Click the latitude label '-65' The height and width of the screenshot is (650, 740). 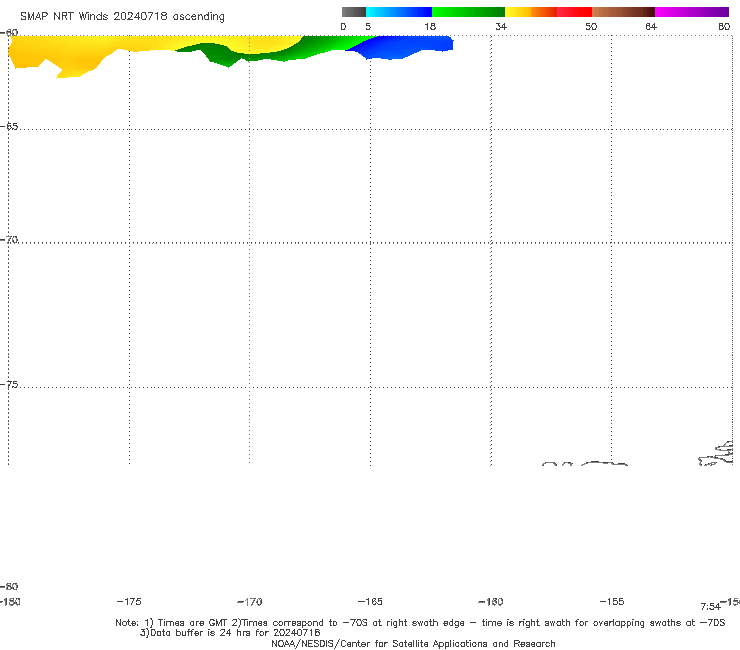tap(9, 126)
